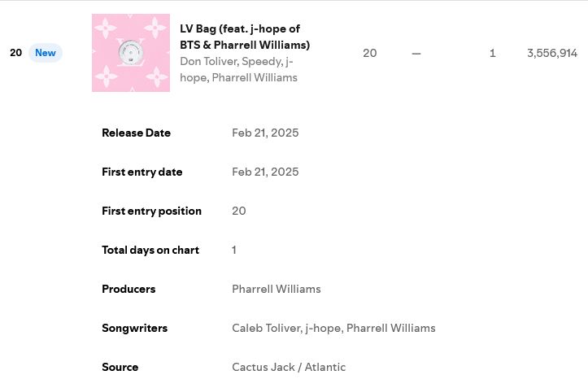Open the LV Bag song title link

[x=244, y=37]
